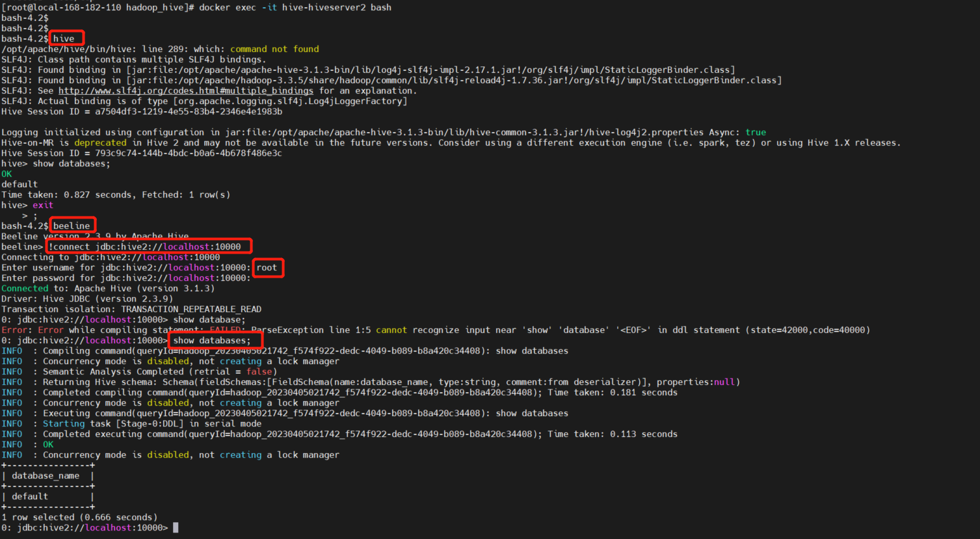The height and width of the screenshot is (539, 980).
Task: Click 'show databases;' at the hive> prompt
Action: 72,164
